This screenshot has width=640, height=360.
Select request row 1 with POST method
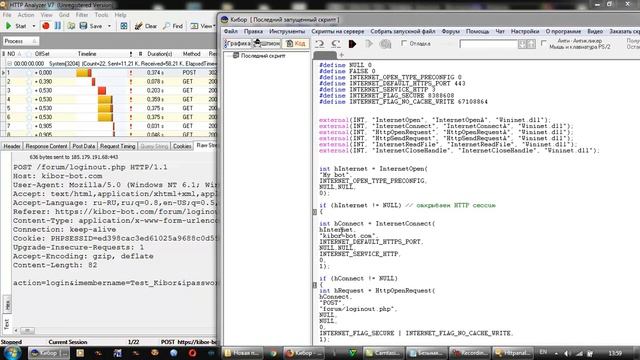pyautogui.click(x=110, y=73)
